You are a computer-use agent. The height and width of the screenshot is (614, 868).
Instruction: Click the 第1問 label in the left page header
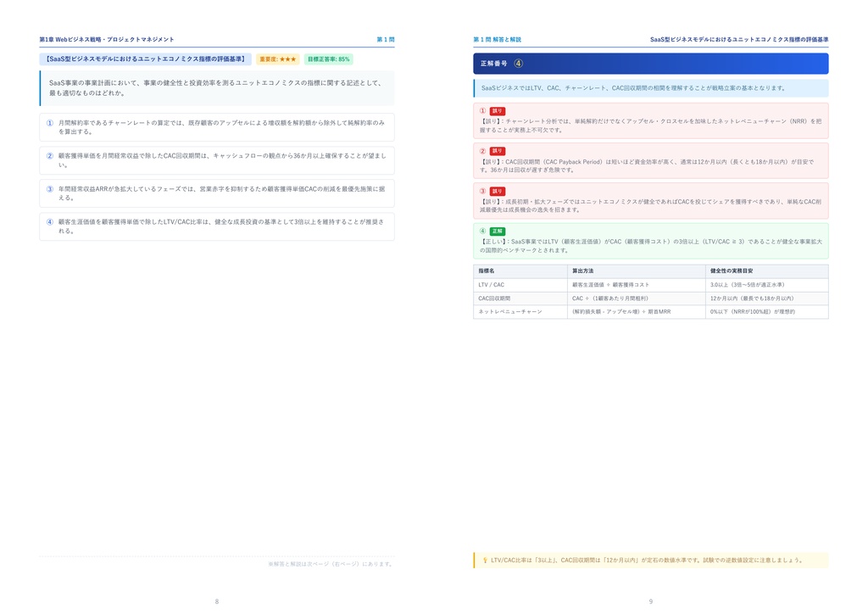tap(386, 40)
